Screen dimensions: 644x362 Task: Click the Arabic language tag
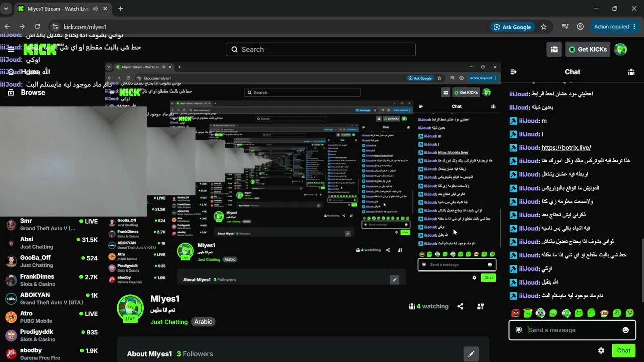pos(203,322)
